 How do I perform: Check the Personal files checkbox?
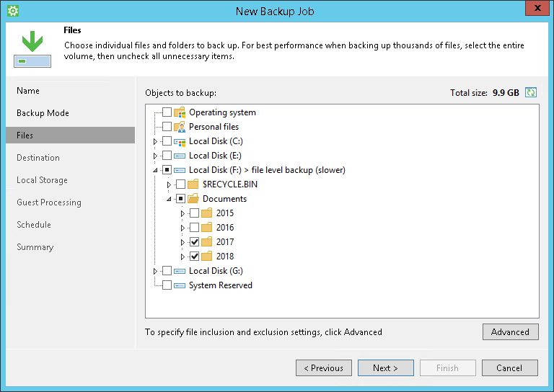[x=167, y=127]
